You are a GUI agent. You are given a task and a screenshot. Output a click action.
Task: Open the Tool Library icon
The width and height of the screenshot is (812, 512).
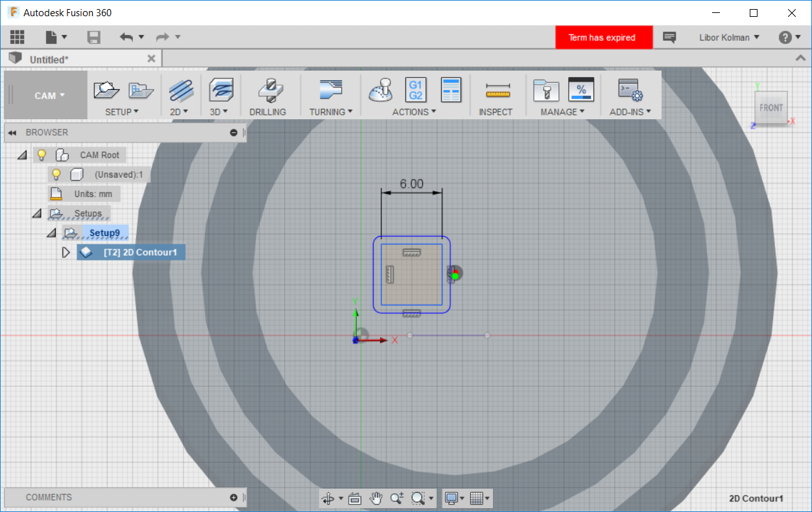click(545, 90)
